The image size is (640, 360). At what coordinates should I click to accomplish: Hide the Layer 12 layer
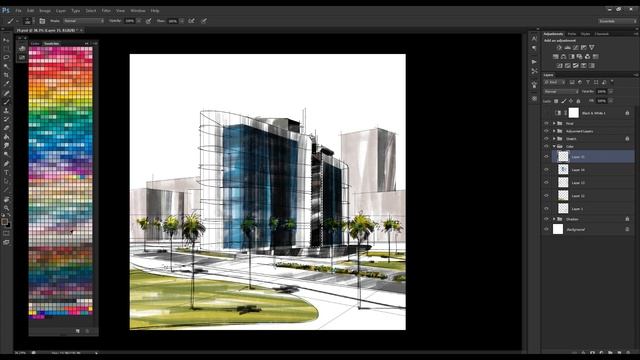point(547,196)
